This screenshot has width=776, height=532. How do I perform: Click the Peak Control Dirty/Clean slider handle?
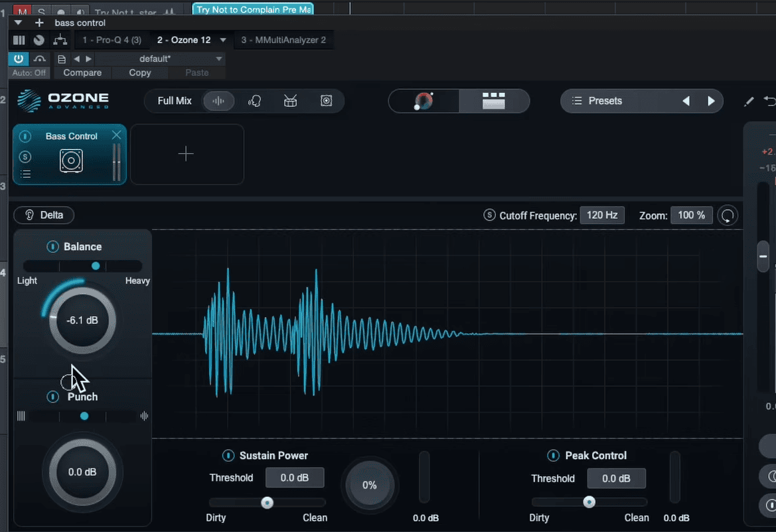click(589, 502)
